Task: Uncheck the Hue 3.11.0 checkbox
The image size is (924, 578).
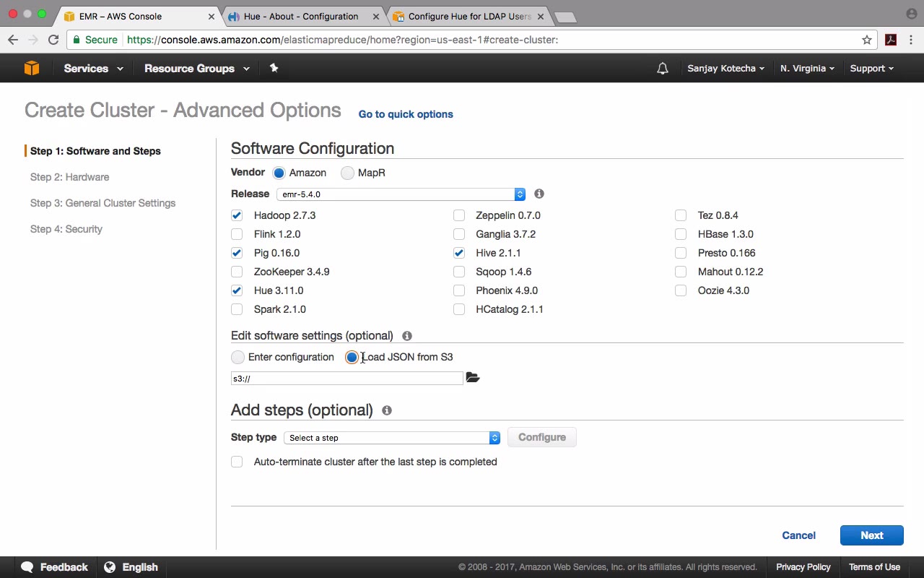Action: coord(237,290)
